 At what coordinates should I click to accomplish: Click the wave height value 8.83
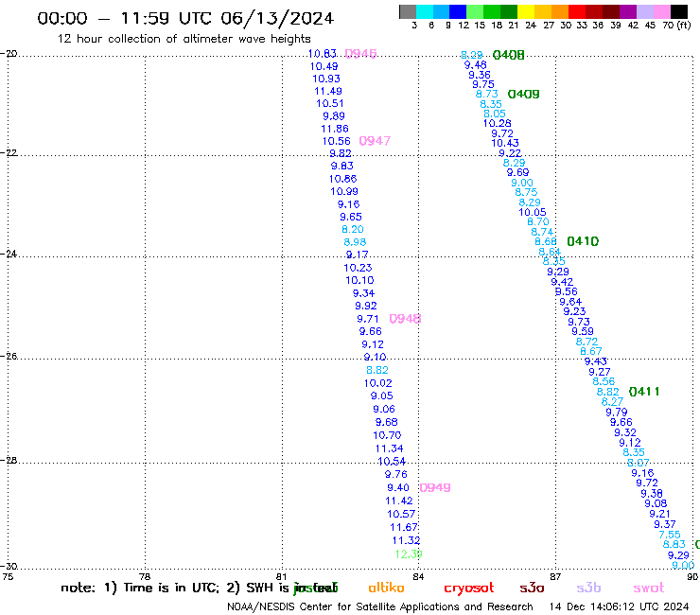pos(674,544)
